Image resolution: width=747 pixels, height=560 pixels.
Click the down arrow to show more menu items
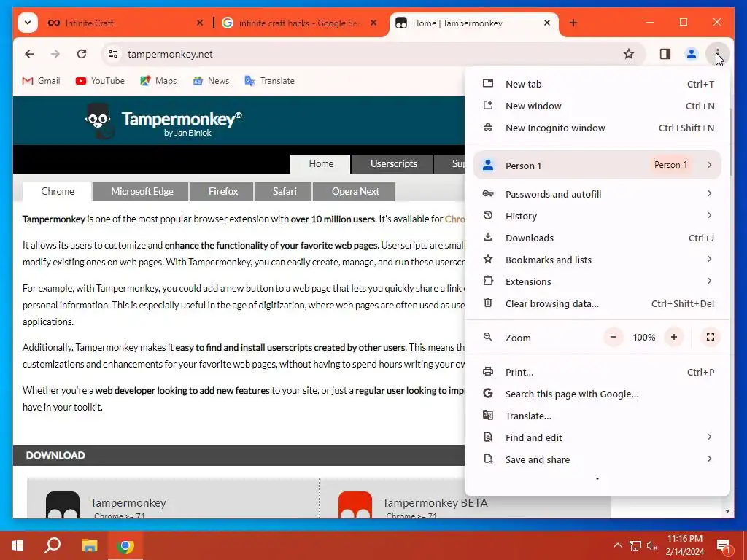(597, 478)
